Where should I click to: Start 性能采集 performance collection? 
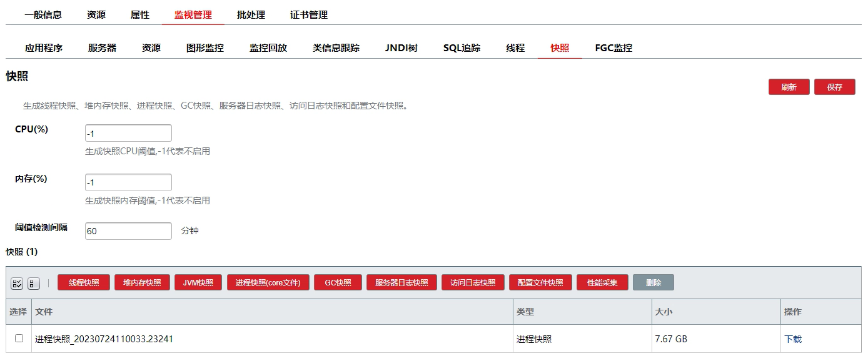[602, 283]
